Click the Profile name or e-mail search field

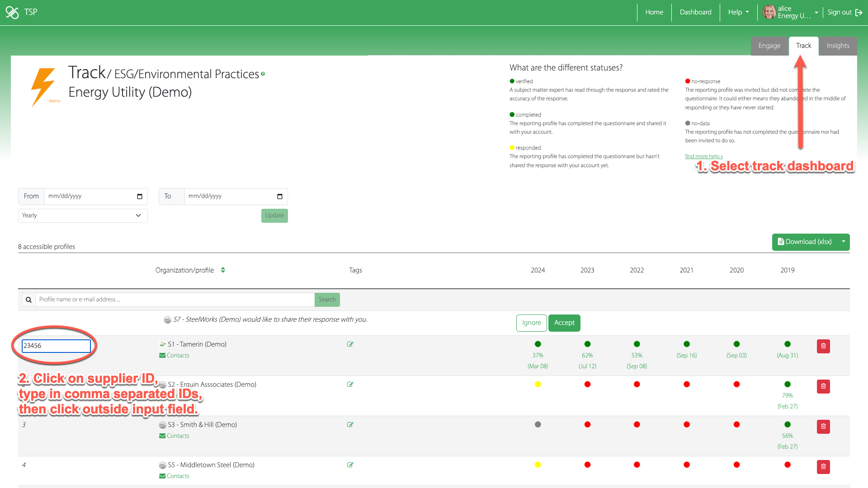175,300
